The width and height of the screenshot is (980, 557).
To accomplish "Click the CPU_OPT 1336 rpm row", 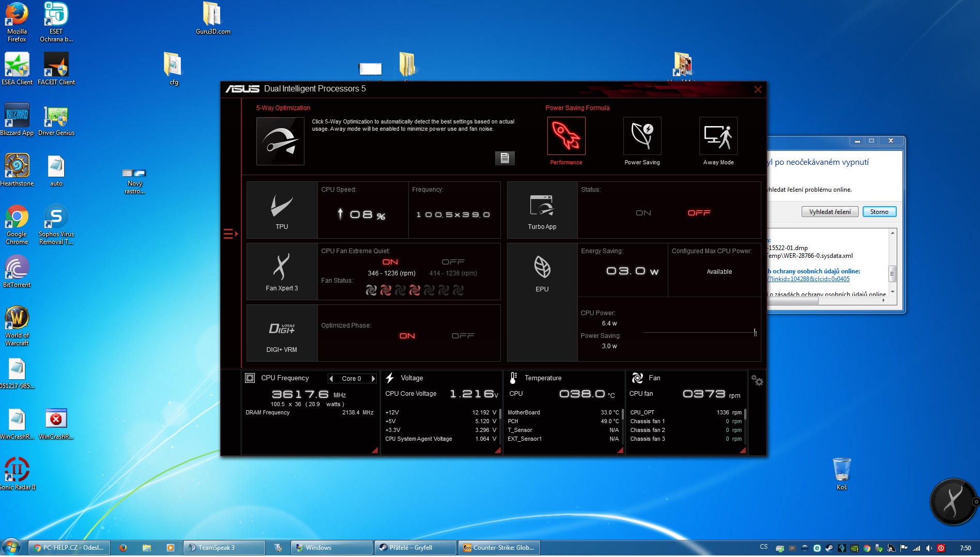I will coord(686,412).
